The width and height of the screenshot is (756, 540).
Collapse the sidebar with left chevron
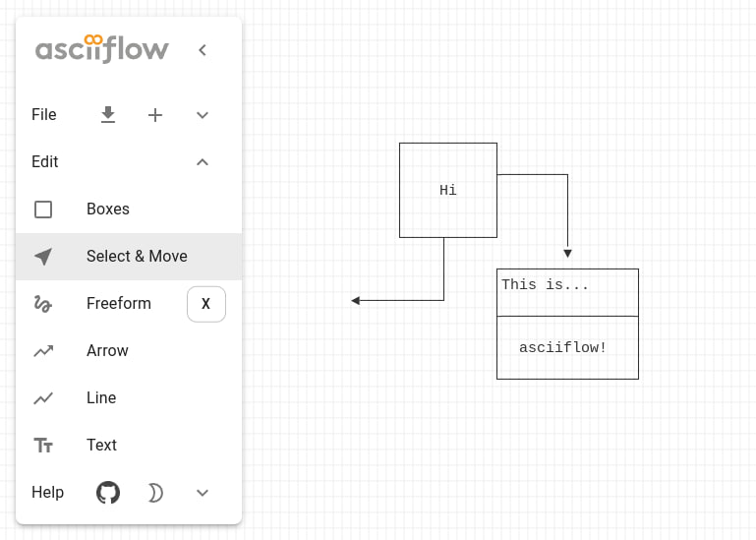(203, 50)
